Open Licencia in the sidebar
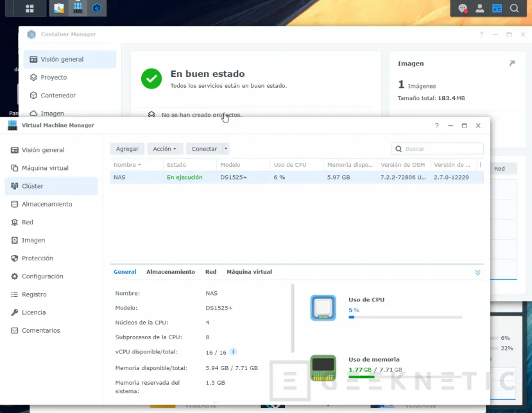 33,312
